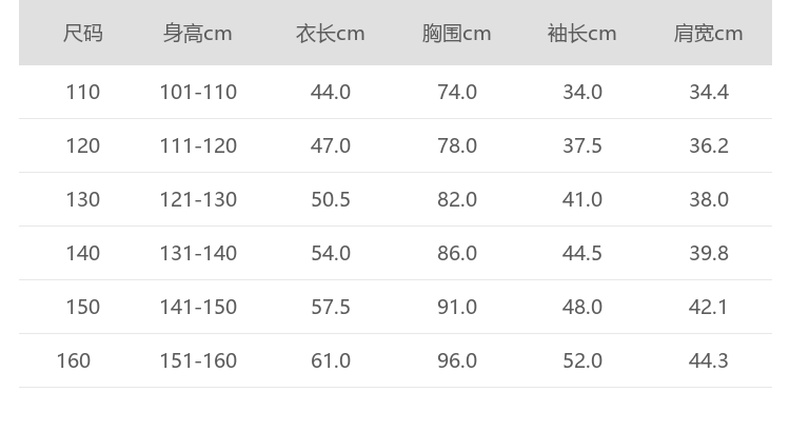Select the chest value 86.0
790x431 pixels.
pos(457,253)
